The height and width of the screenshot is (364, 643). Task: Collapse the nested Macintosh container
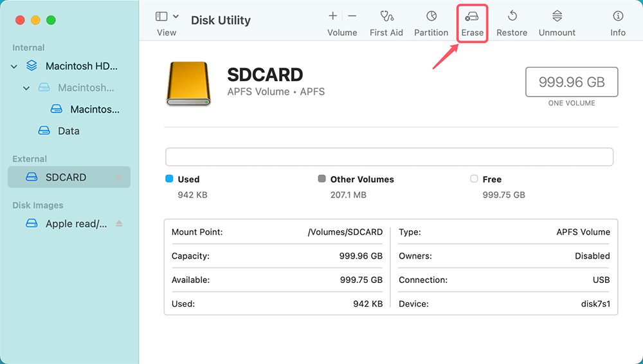pos(26,88)
